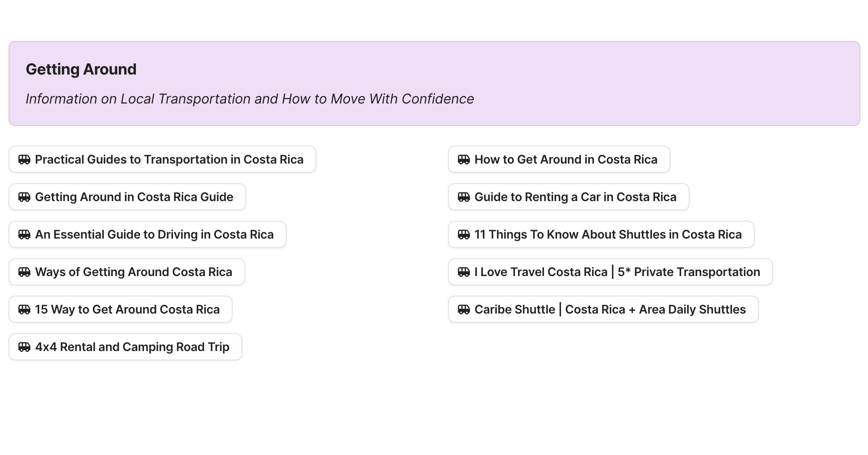Click the Getting Around section heading

click(81, 69)
